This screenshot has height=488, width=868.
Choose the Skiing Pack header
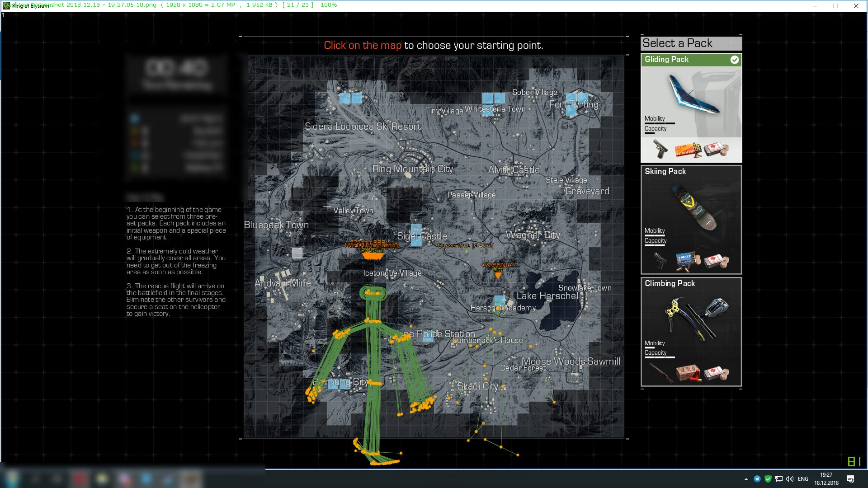click(x=691, y=171)
